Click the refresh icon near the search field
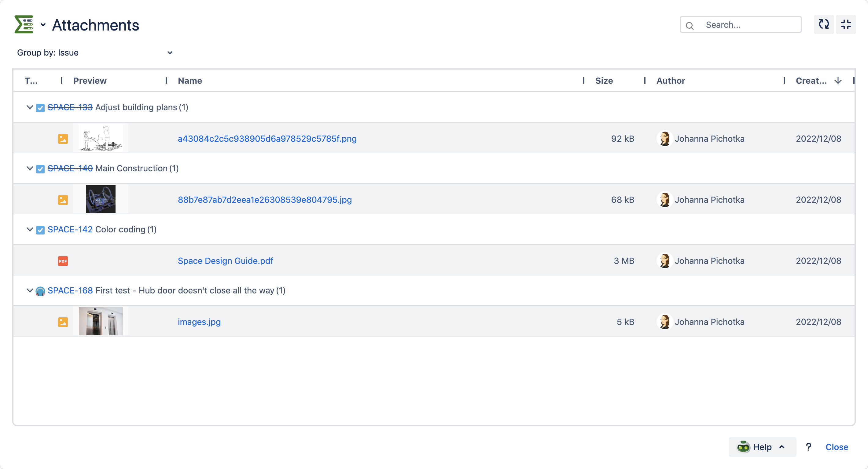The image size is (868, 469). coord(823,24)
